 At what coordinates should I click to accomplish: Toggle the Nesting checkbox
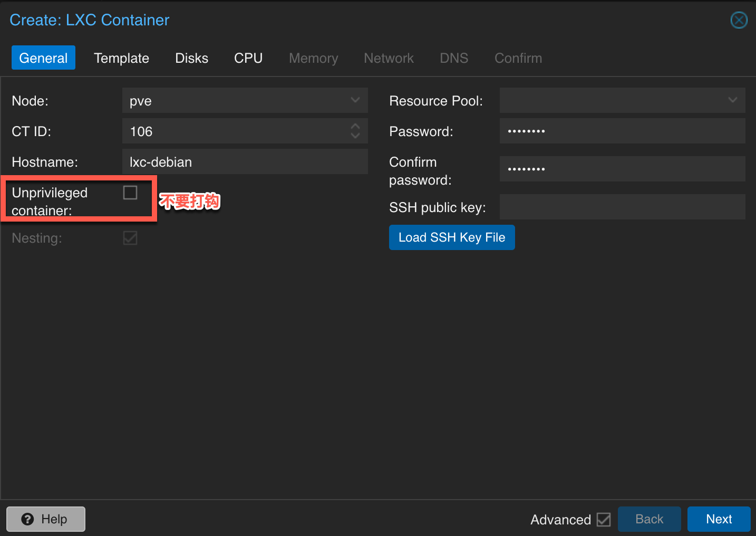130,238
